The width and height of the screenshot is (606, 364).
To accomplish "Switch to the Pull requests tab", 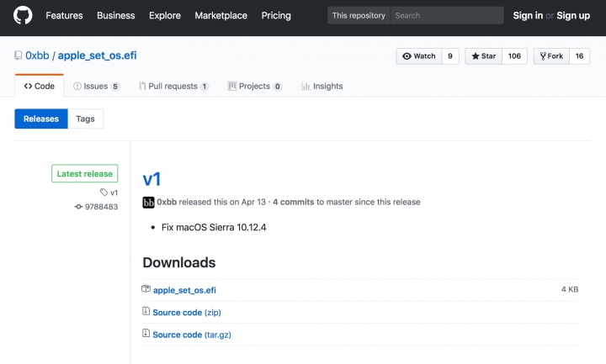I will 173,86.
